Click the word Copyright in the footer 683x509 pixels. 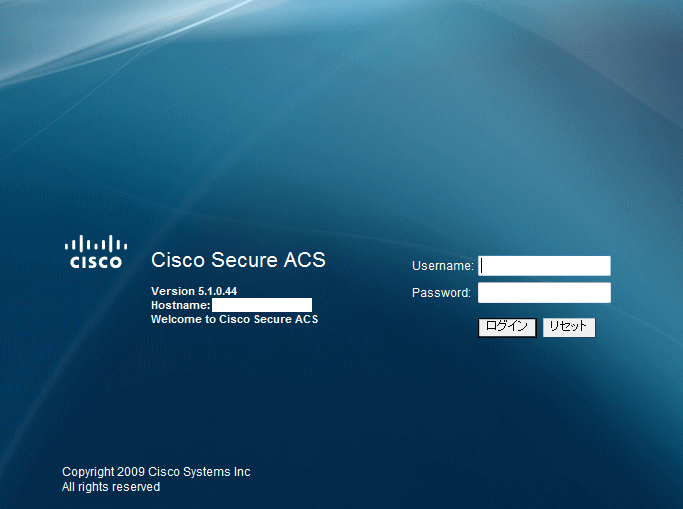point(89,472)
